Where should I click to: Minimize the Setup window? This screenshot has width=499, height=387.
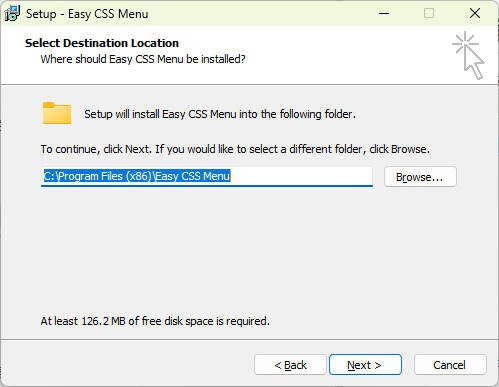384,14
